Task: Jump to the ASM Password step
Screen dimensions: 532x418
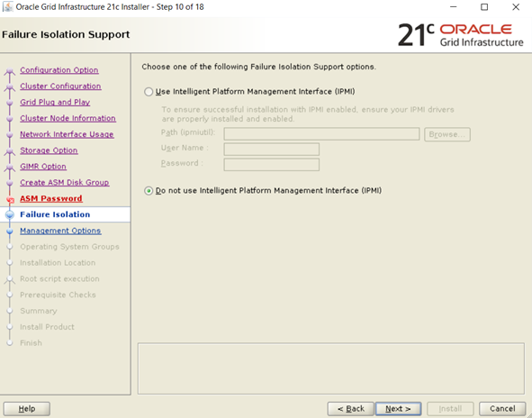Action: tap(51, 199)
